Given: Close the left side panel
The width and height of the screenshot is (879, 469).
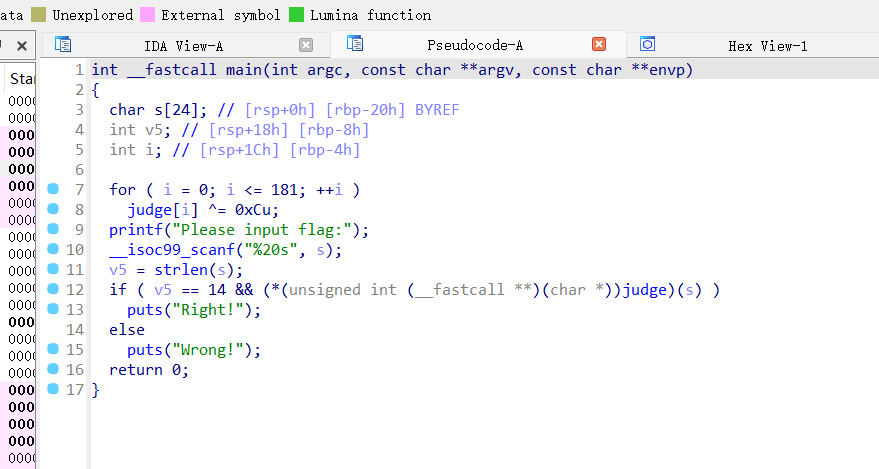Looking at the screenshot, I should coord(22,46).
